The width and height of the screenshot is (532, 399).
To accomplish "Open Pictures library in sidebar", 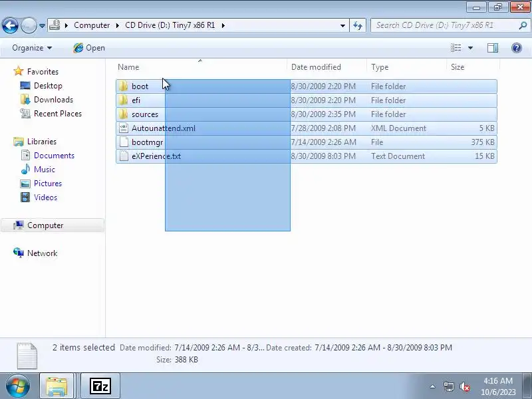I will pyautogui.click(x=47, y=183).
